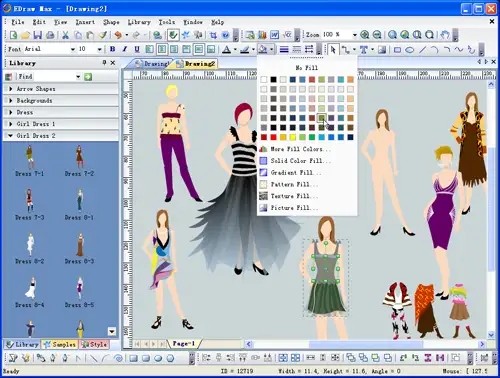Select the rectangle drawing tool
The image size is (500, 378).
397,50
